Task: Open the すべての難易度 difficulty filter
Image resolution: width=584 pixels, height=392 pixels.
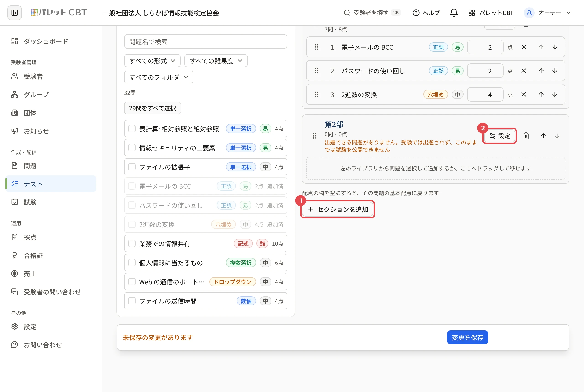Action: pyautogui.click(x=216, y=61)
